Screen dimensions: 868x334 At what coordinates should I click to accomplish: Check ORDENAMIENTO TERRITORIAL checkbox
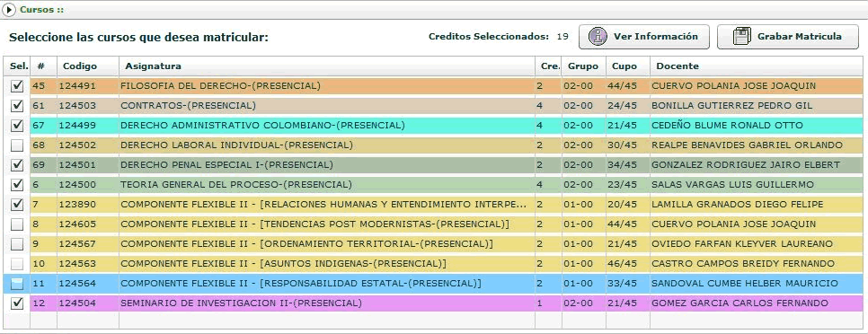pos(17,244)
